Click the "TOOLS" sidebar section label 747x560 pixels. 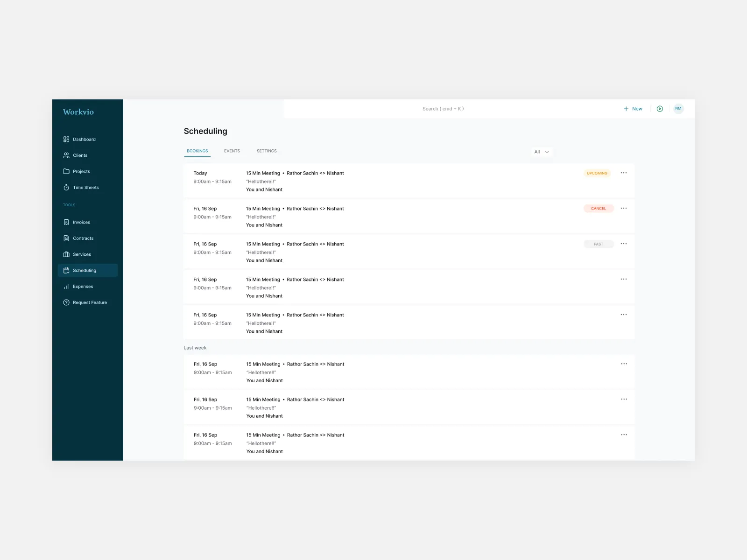pyautogui.click(x=69, y=205)
